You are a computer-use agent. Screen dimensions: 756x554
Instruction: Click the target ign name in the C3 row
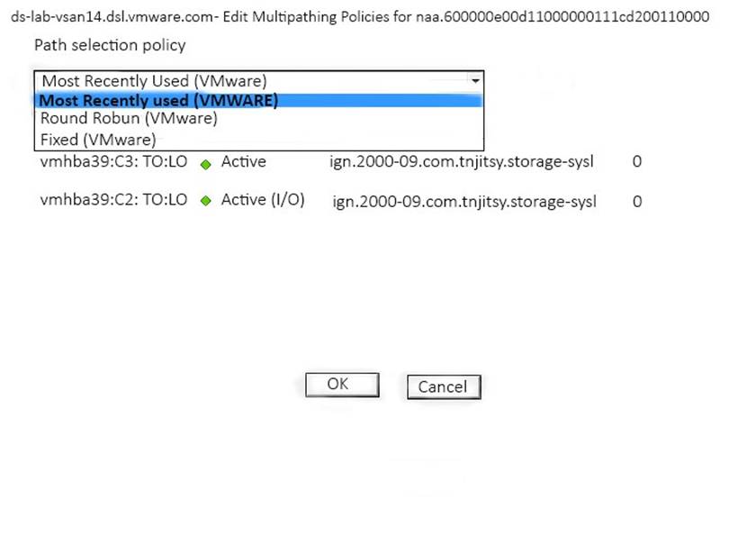point(462,161)
